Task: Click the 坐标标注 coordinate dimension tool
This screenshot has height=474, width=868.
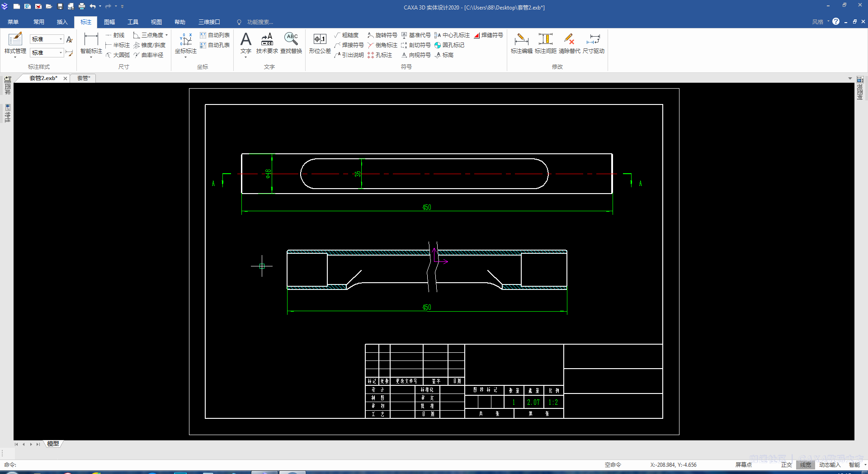Action: click(x=186, y=44)
